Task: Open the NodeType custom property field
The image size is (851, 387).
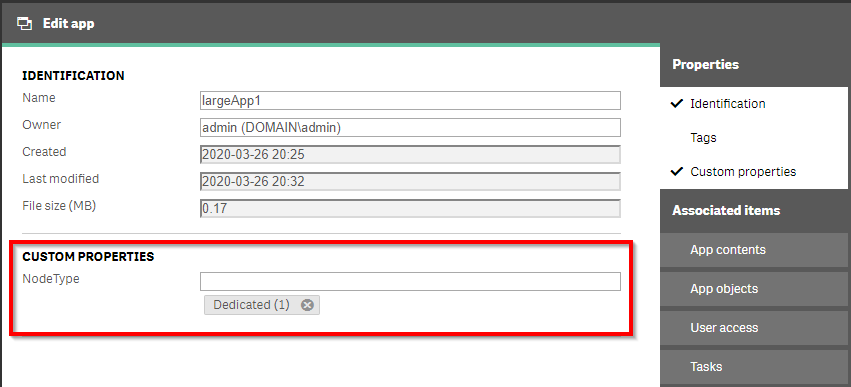Action: pos(410,282)
